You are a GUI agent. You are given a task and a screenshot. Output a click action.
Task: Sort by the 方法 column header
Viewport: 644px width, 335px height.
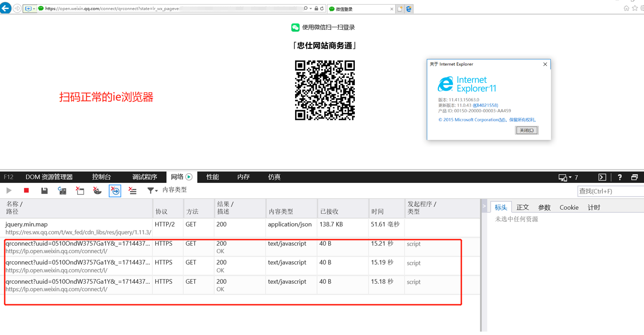[199, 208]
